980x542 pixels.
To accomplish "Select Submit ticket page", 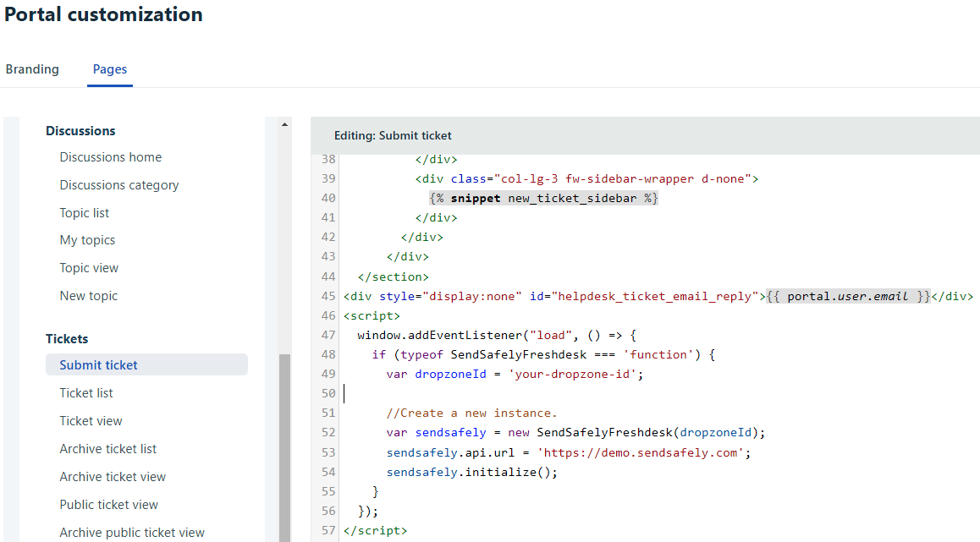I will point(147,364).
